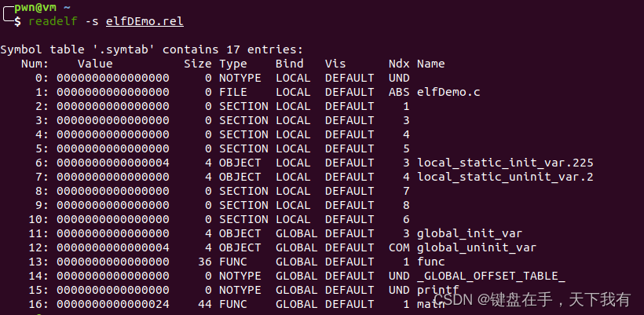The height and width of the screenshot is (315, 644).
Task: Click the value 0000000000000024 in row 16
Action: coord(113,304)
